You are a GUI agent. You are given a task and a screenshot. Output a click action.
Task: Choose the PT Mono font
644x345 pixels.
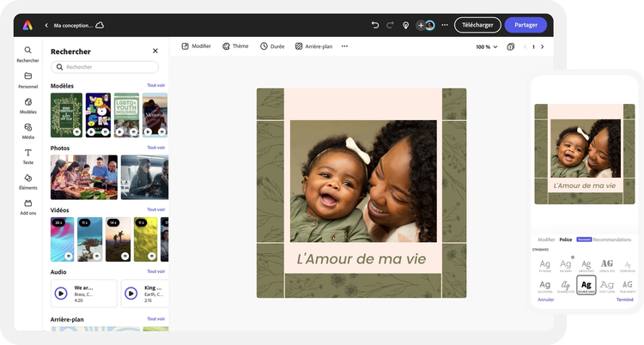coord(545,266)
